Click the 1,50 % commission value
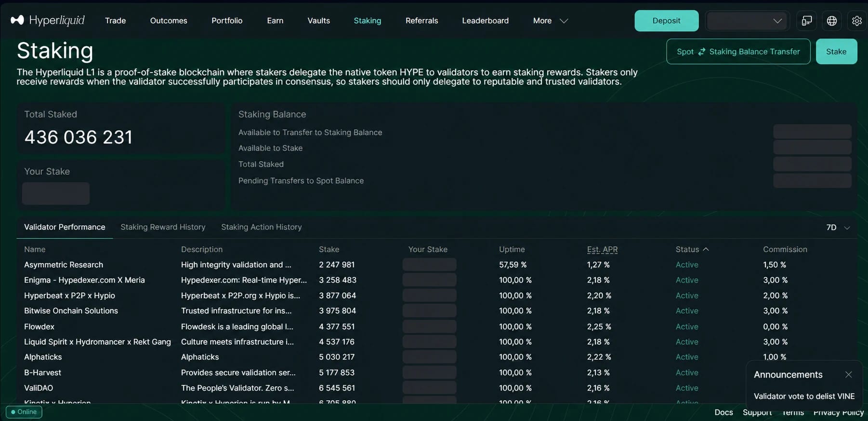This screenshot has height=421, width=868. 774,265
